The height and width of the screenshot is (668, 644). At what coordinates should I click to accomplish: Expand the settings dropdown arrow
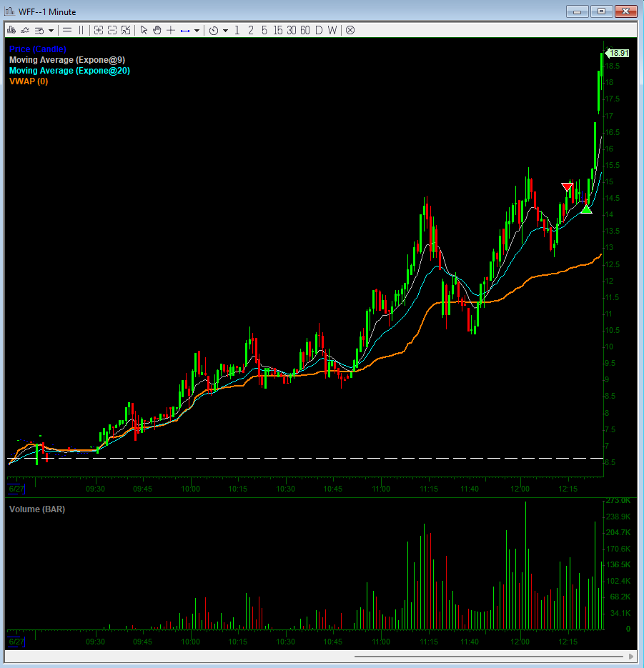point(51,30)
